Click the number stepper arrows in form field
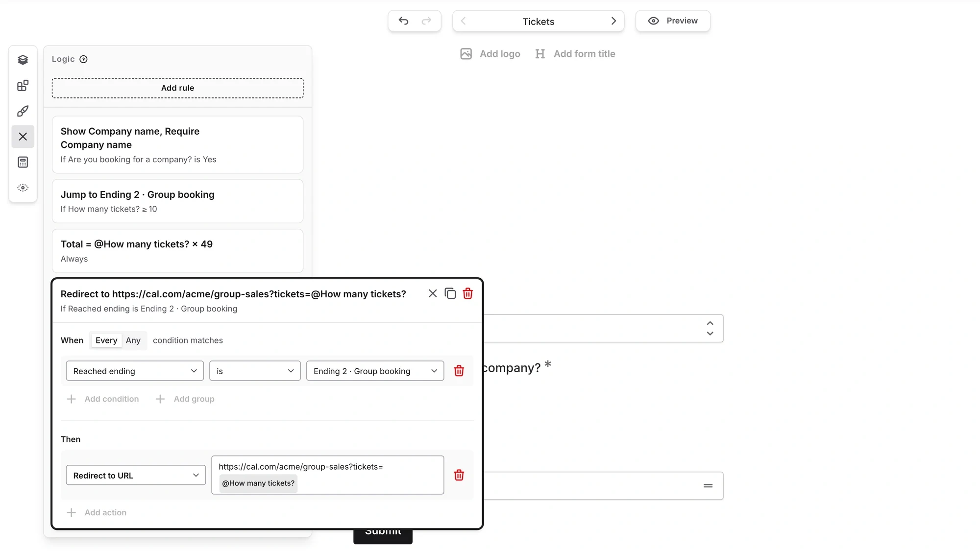The height and width of the screenshot is (551, 980). (x=710, y=329)
